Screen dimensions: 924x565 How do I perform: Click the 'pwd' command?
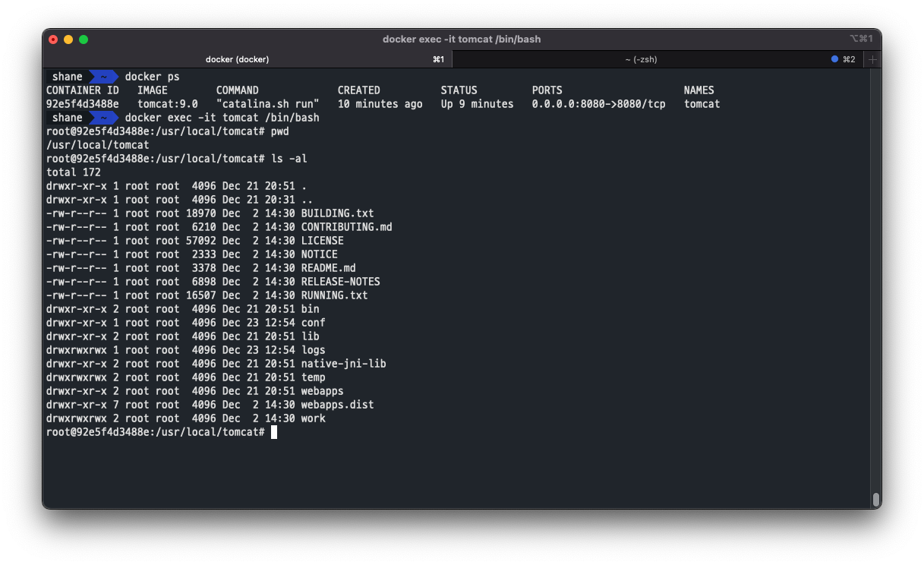279,131
